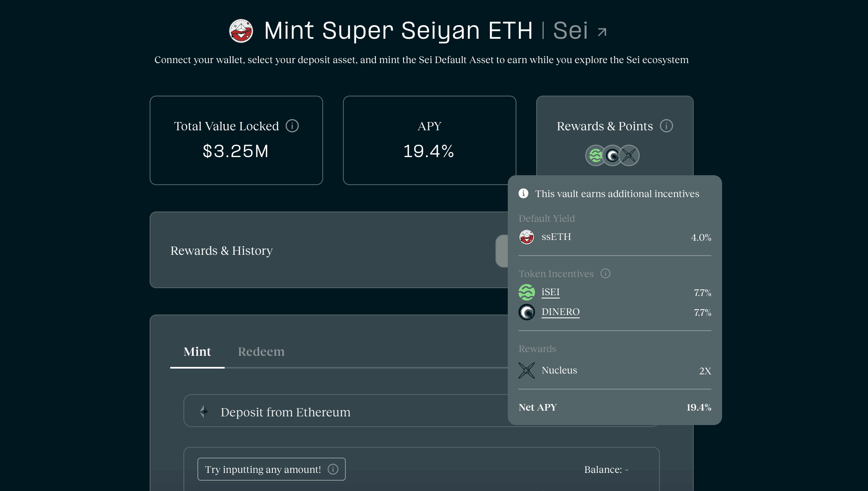This screenshot has width=868, height=491.
Task: Click the DINERO icon in Rewards card
Action: [612, 155]
